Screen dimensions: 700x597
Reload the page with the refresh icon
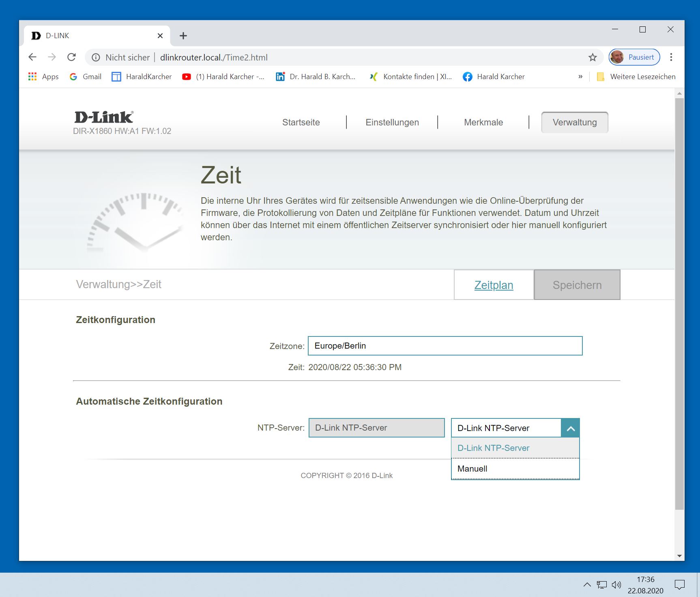72,57
